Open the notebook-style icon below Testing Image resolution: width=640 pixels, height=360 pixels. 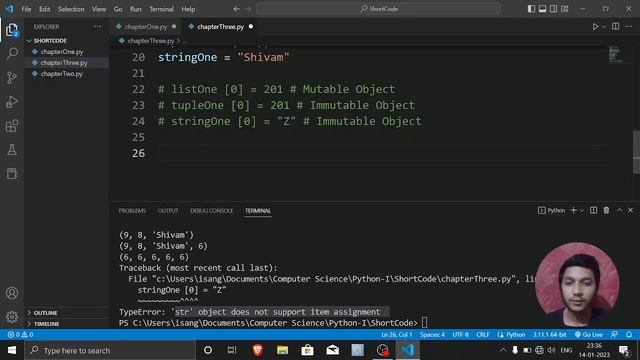click(12, 174)
